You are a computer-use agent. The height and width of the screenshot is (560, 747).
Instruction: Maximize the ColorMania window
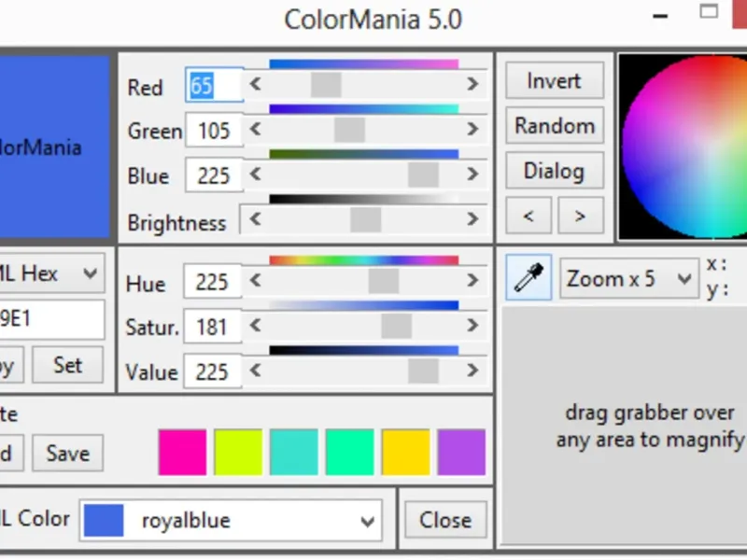709,11
